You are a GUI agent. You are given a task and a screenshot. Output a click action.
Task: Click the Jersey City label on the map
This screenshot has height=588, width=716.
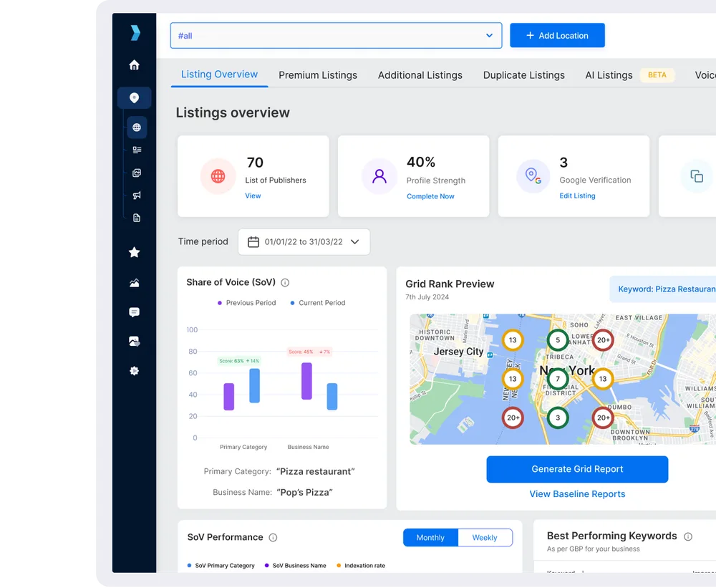[x=458, y=352]
